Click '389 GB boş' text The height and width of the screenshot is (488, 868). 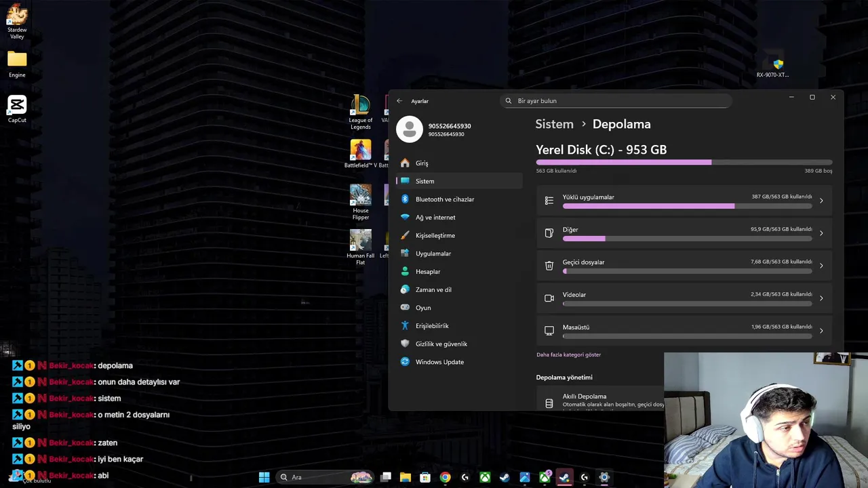click(818, 171)
